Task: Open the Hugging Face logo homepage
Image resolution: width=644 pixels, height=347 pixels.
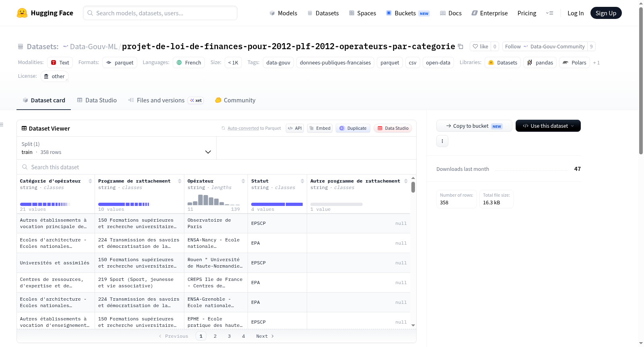Action: [x=45, y=13]
